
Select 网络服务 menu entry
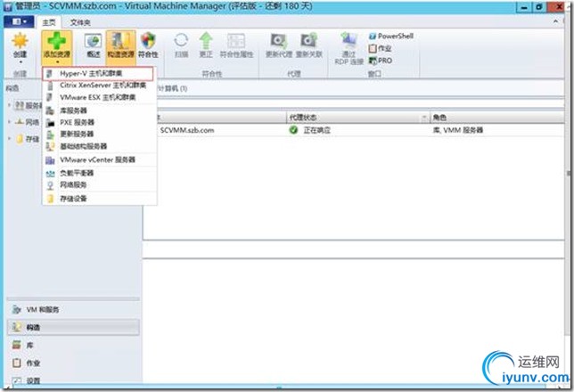click(100, 184)
